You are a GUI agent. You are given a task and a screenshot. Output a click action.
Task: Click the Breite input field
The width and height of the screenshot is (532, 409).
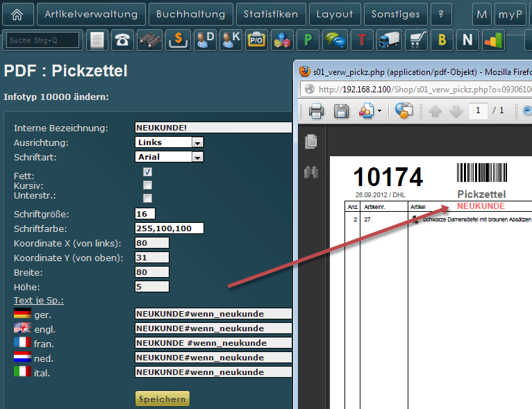click(152, 272)
